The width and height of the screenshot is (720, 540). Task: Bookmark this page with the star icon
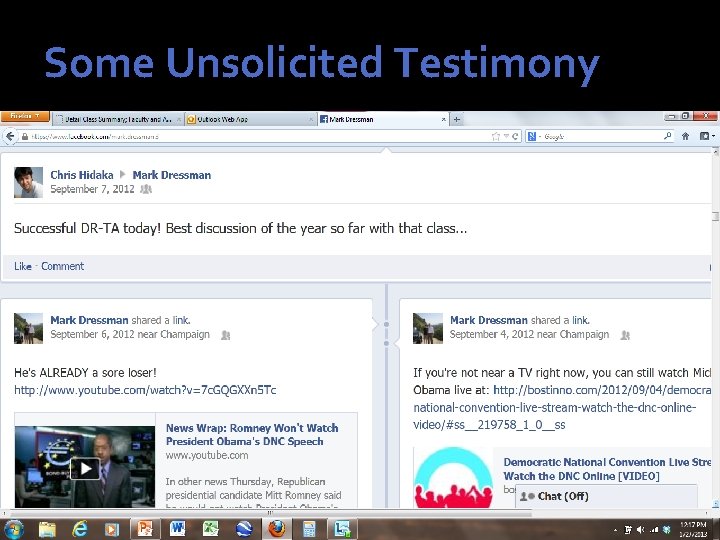coord(495,136)
